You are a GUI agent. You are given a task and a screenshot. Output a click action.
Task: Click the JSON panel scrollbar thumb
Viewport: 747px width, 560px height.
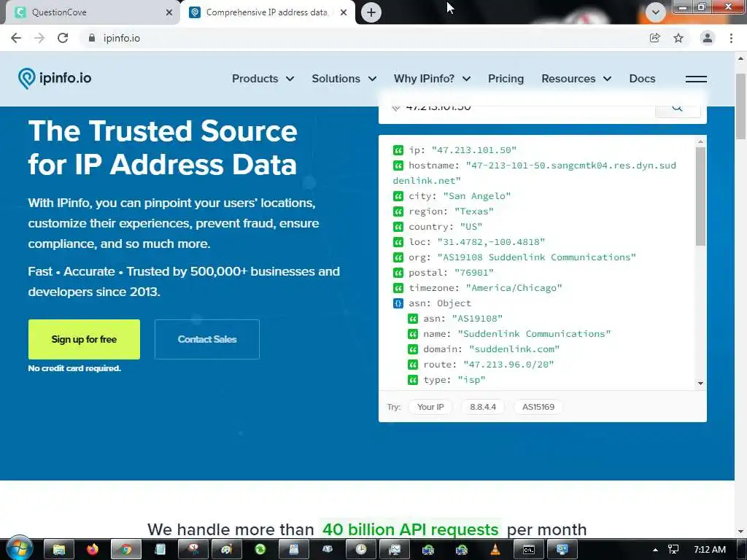tap(700, 196)
